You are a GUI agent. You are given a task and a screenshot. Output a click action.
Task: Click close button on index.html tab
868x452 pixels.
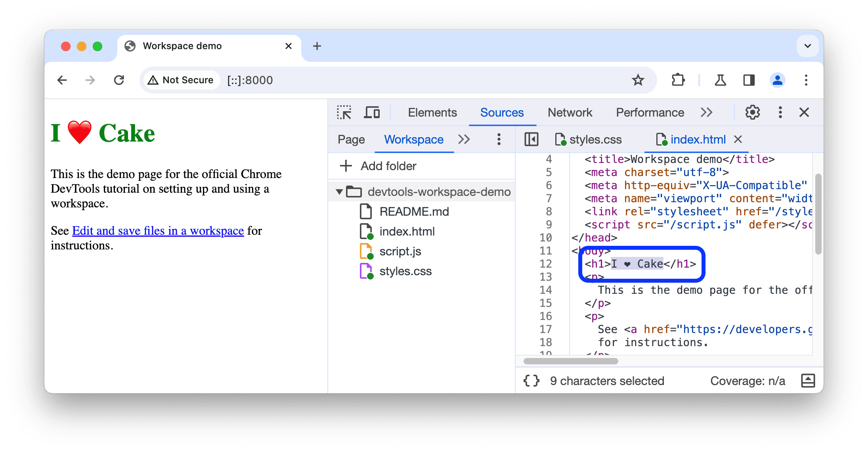coord(742,140)
